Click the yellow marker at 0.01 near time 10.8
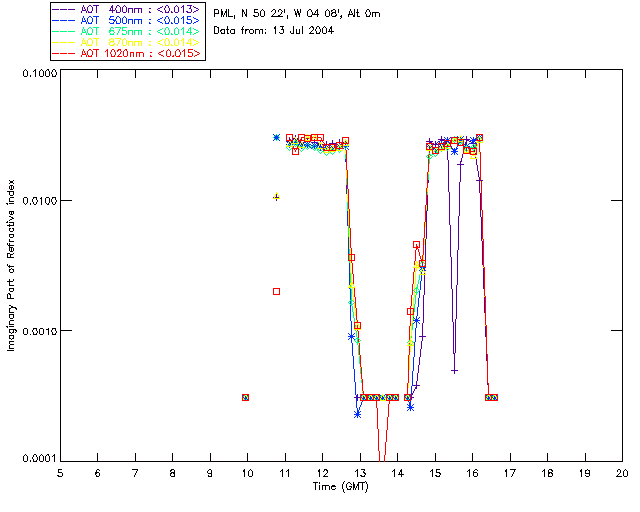640x512 pixels. (276, 197)
